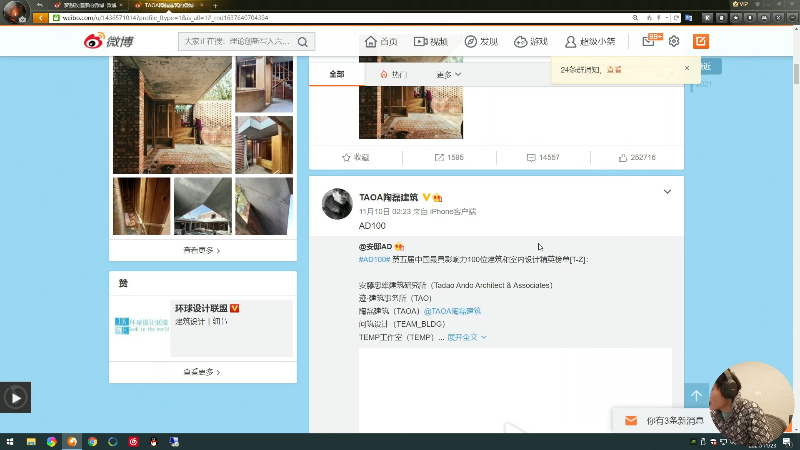Screen dimensions: 800x450
Task: Switch to the TAOA browser tab
Action: coord(168,6)
